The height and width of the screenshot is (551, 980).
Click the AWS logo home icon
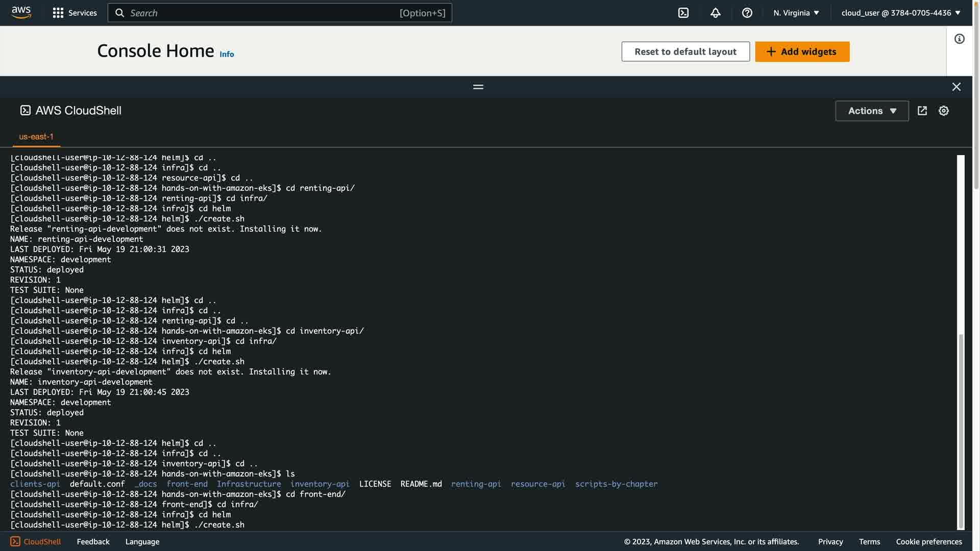[21, 12]
